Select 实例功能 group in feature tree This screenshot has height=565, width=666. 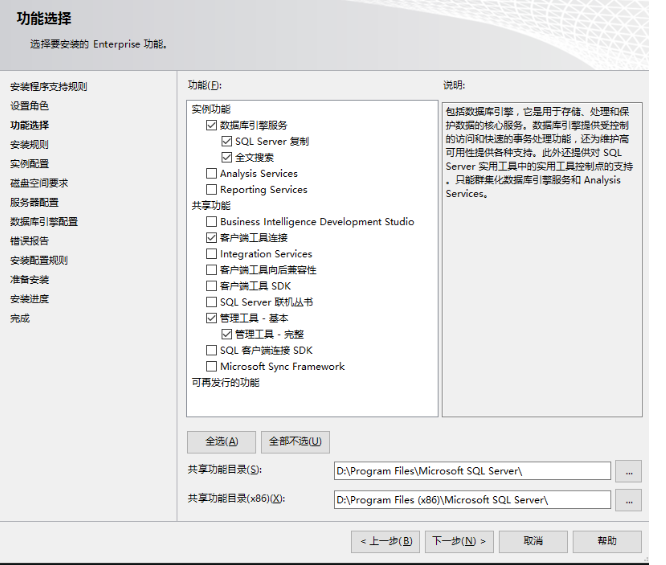tap(211, 109)
